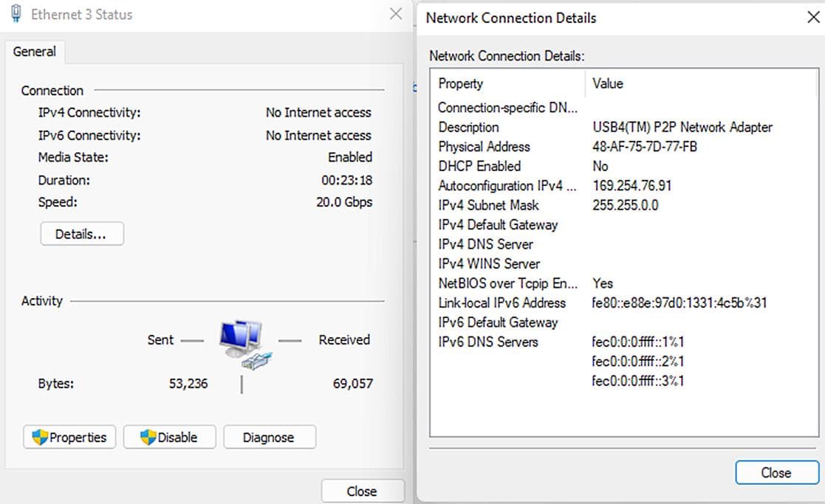The width and height of the screenshot is (825, 504).
Task: Select the IPv4 Default Gateway row
Action: [624, 224]
